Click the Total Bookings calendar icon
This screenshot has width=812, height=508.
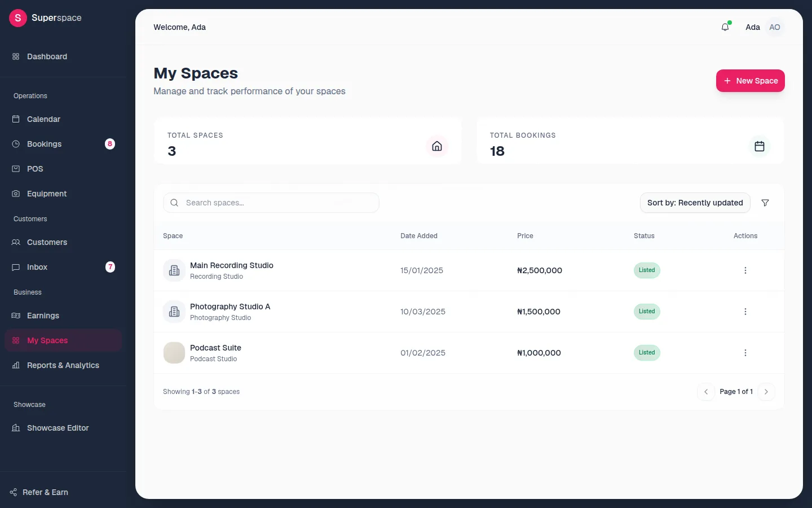(760, 146)
